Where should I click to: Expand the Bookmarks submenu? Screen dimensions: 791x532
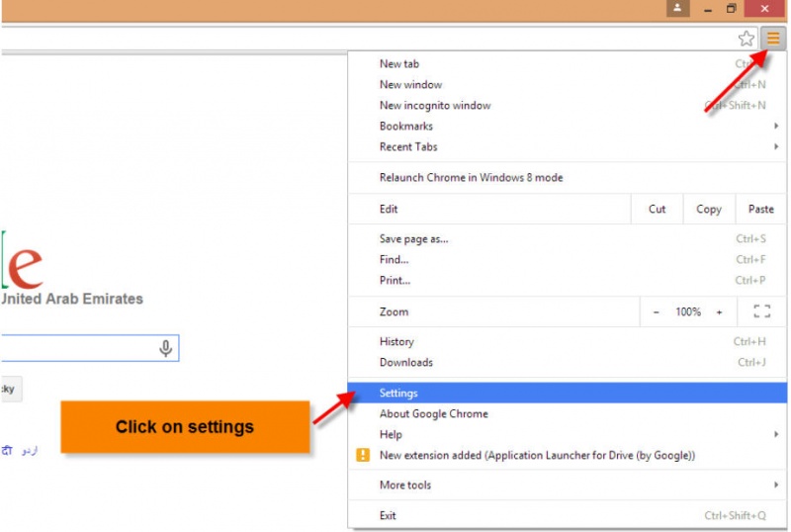point(567,127)
